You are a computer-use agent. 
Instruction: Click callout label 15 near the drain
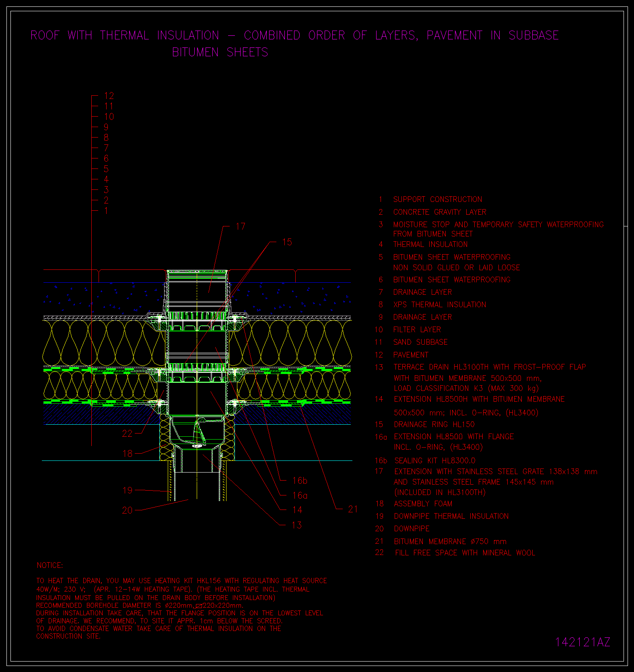click(x=287, y=242)
